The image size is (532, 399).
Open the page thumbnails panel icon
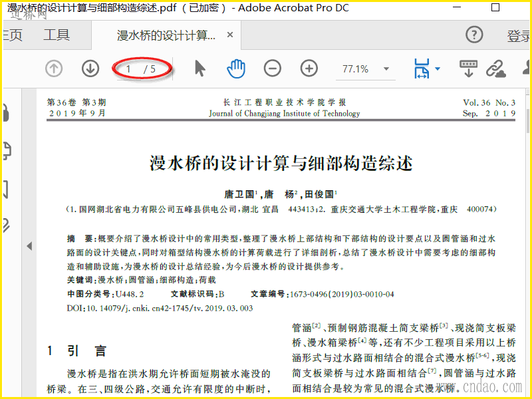[7, 151]
